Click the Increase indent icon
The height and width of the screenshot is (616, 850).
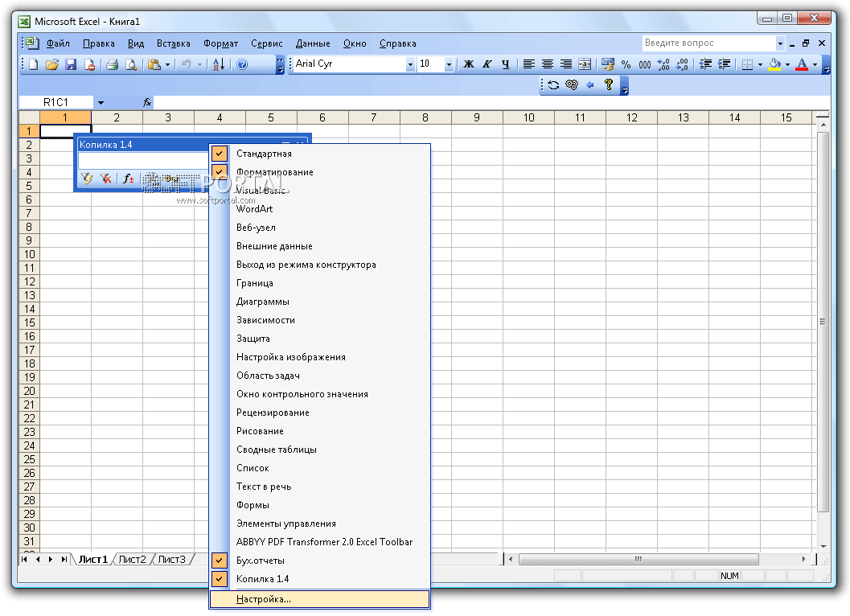724,64
